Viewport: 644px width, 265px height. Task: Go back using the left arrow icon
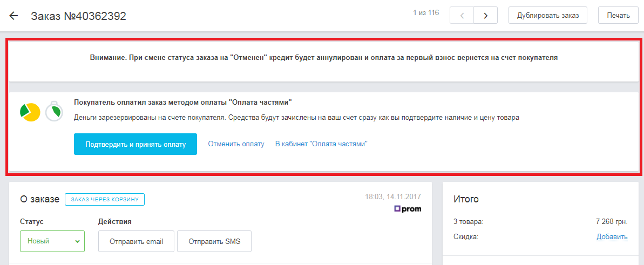[x=14, y=16]
